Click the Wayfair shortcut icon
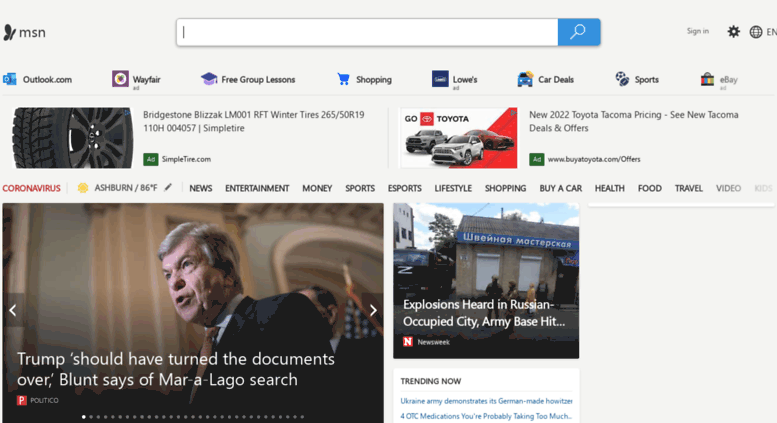Image resolution: width=777 pixels, height=423 pixels. click(120, 79)
